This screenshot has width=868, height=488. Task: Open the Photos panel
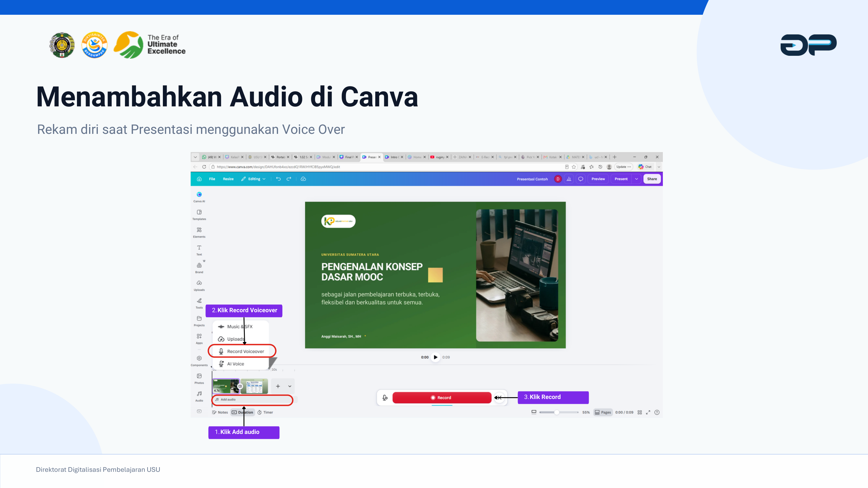click(199, 378)
